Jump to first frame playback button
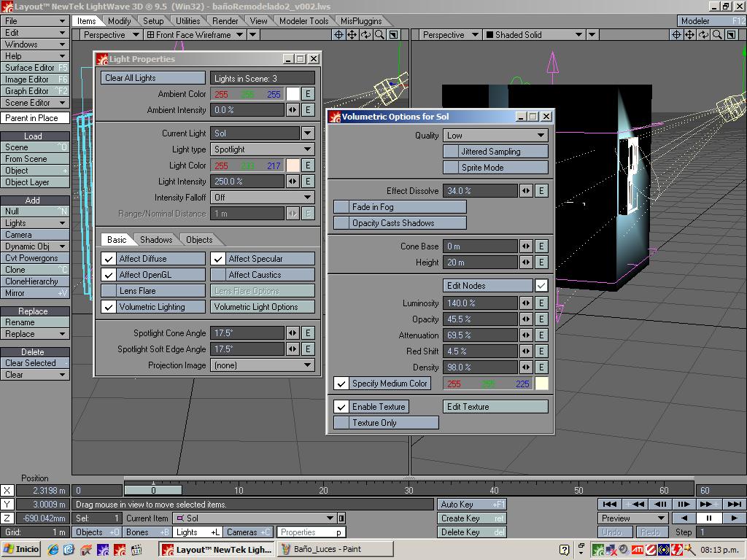The width and height of the screenshot is (747, 560). click(609, 504)
